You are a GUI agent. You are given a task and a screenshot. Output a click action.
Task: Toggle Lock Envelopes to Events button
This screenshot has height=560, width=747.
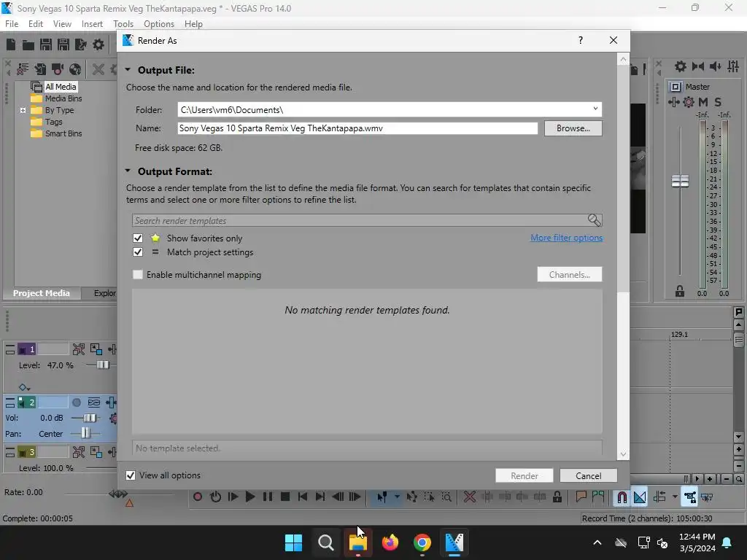(690, 497)
